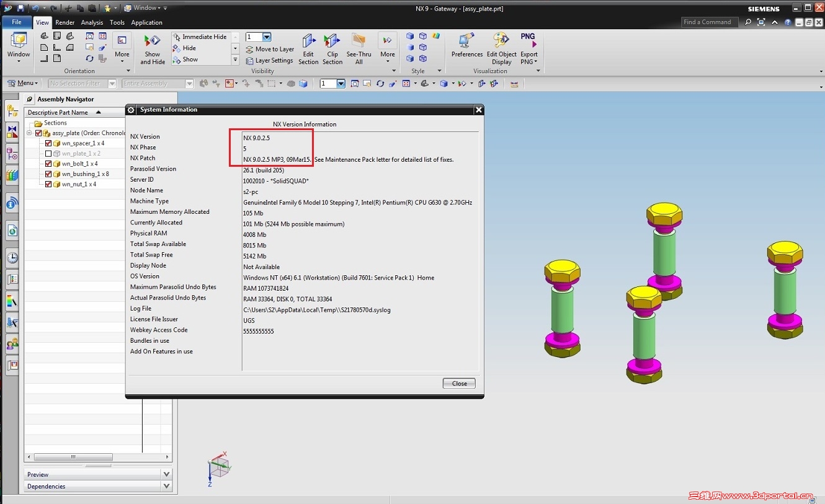Click the Undo arrow icon
The width and height of the screenshot is (825, 504).
(x=35, y=8)
